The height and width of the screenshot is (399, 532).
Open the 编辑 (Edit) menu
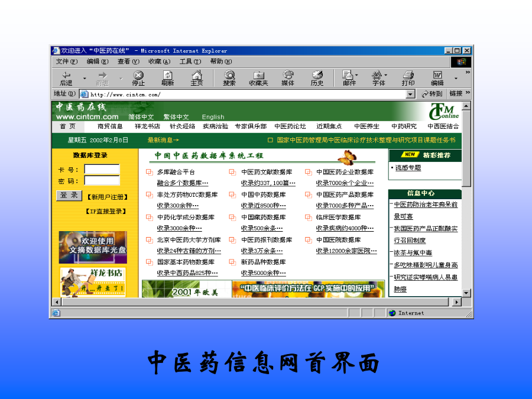(98, 61)
